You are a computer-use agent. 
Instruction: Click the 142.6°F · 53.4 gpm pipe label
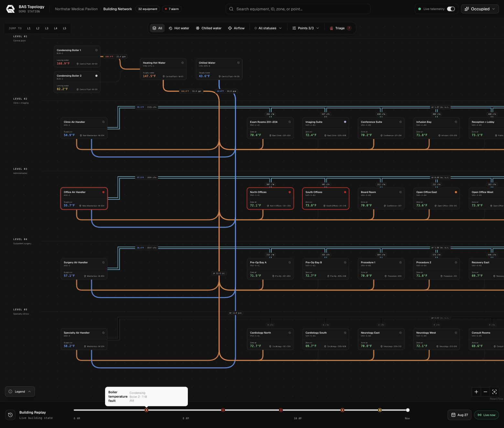pyautogui.click(x=191, y=91)
